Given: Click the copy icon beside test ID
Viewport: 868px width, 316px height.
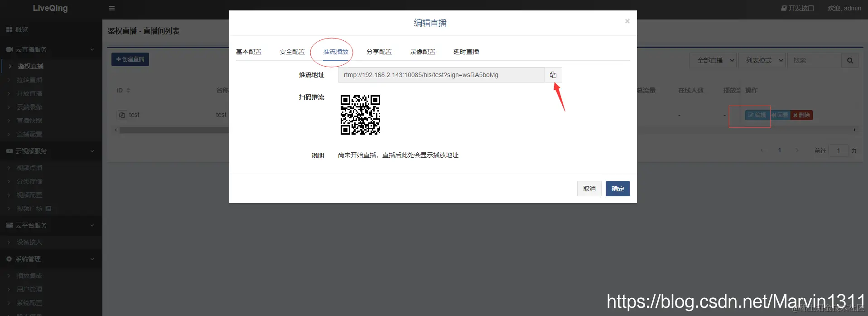Looking at the screenshot, I should 121,115.
